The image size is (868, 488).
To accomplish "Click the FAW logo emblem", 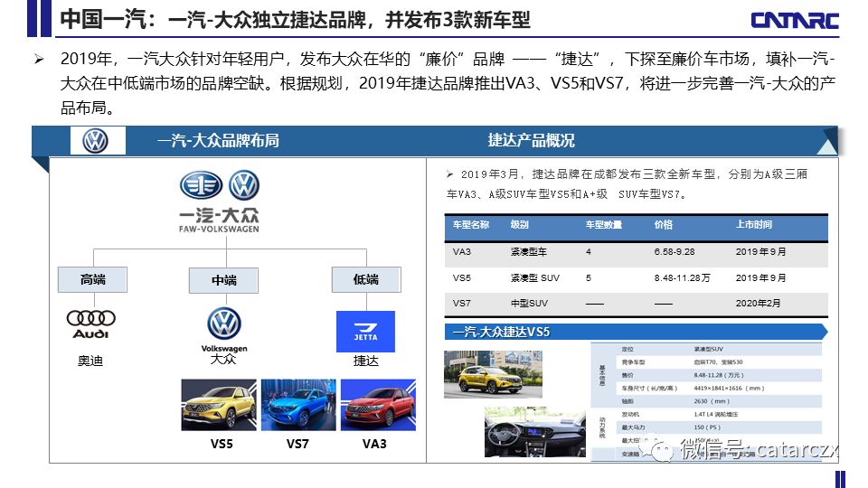I will (x=201, y=185).
